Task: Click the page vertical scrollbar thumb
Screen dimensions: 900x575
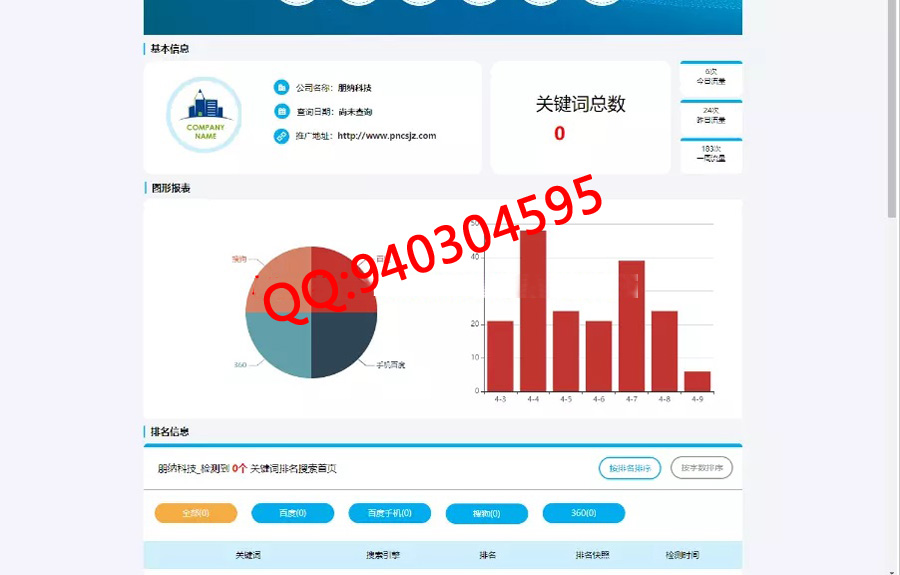Action: tap(892, 110)
